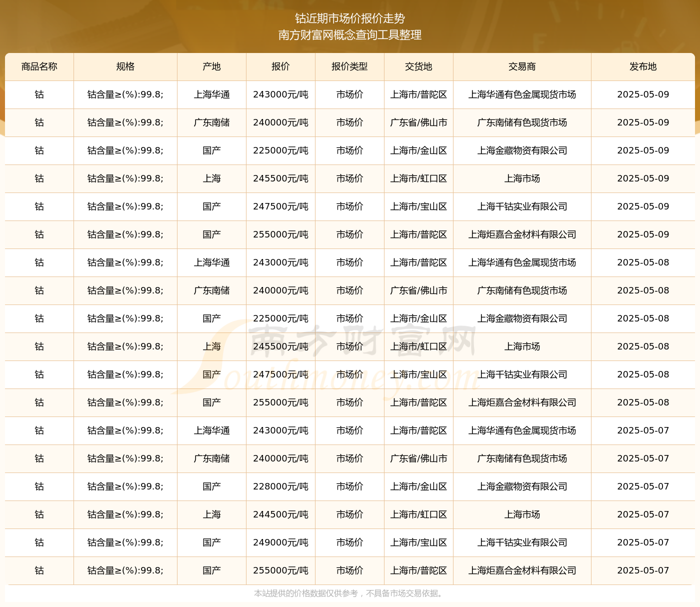Click price 228000元/吨 in the table

click(280, 486)
